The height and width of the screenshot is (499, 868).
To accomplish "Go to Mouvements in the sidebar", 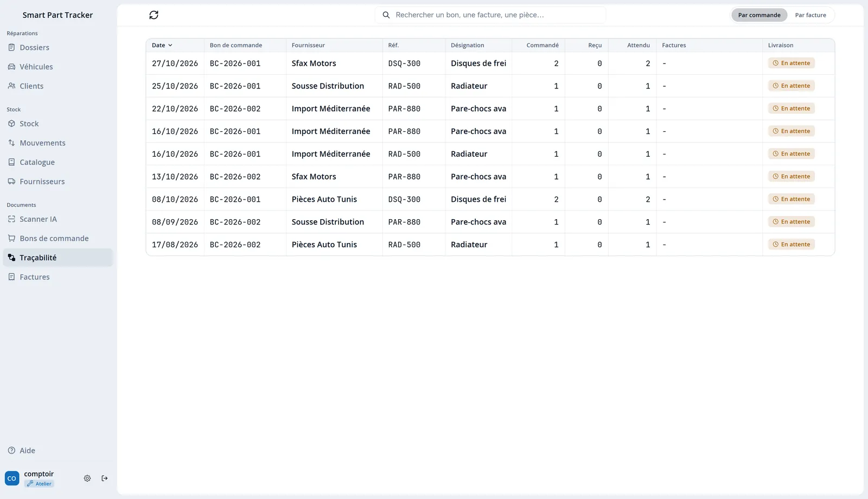I will coord(58,143).
